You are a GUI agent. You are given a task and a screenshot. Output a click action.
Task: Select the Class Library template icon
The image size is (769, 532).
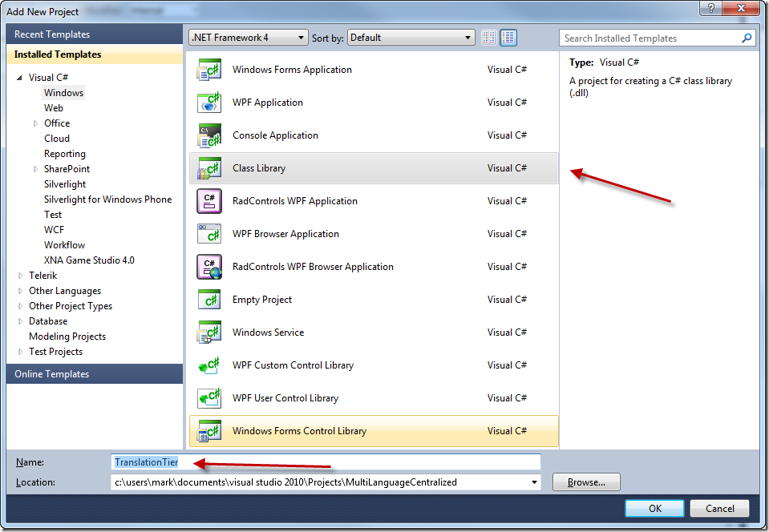pos(209,168)
